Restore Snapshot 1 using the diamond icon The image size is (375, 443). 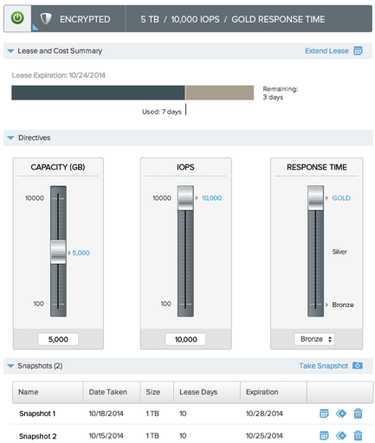[341, 414]
